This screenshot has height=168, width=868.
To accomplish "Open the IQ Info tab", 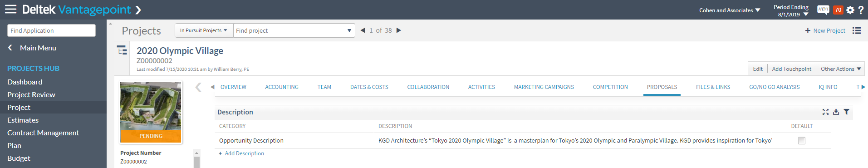I will pos(828,87).
